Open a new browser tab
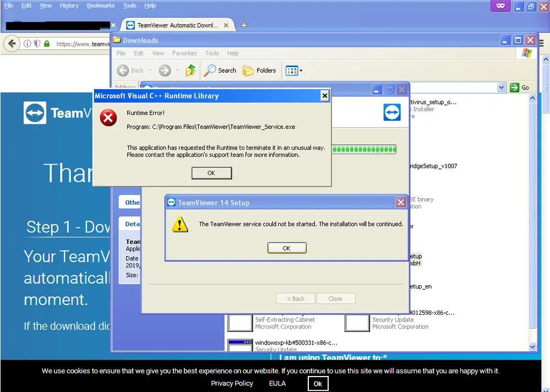 (244, 25)
